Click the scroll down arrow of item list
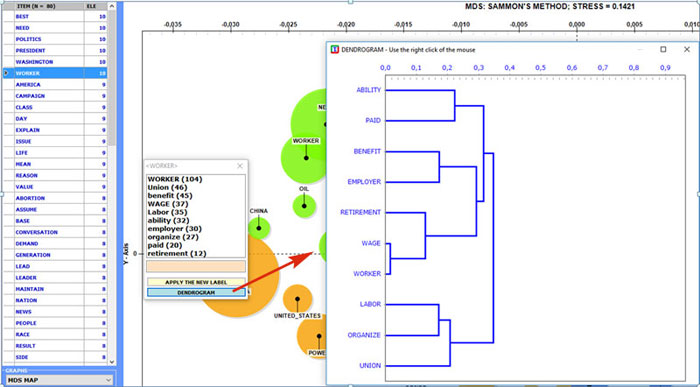Viewport: 700px width, 387px height. click(112, 362)
